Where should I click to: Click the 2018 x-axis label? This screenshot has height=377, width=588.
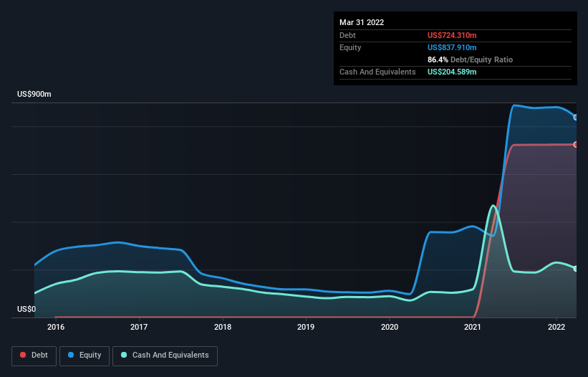tap(223, 327)
